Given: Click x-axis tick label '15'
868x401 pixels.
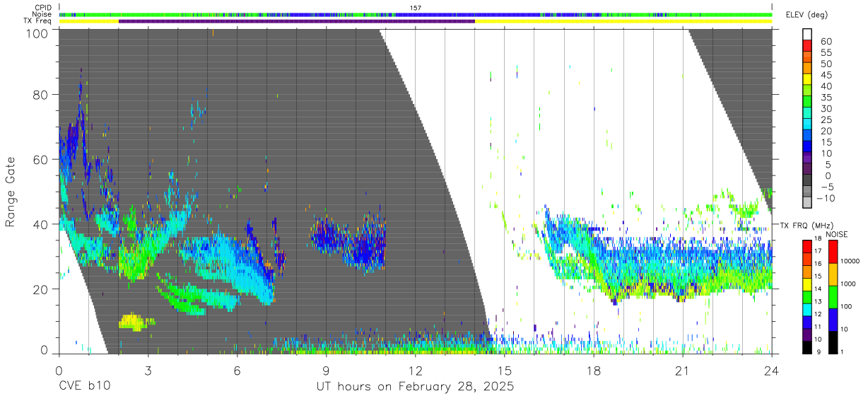Looking at the screenshot, I should point(505,370).
